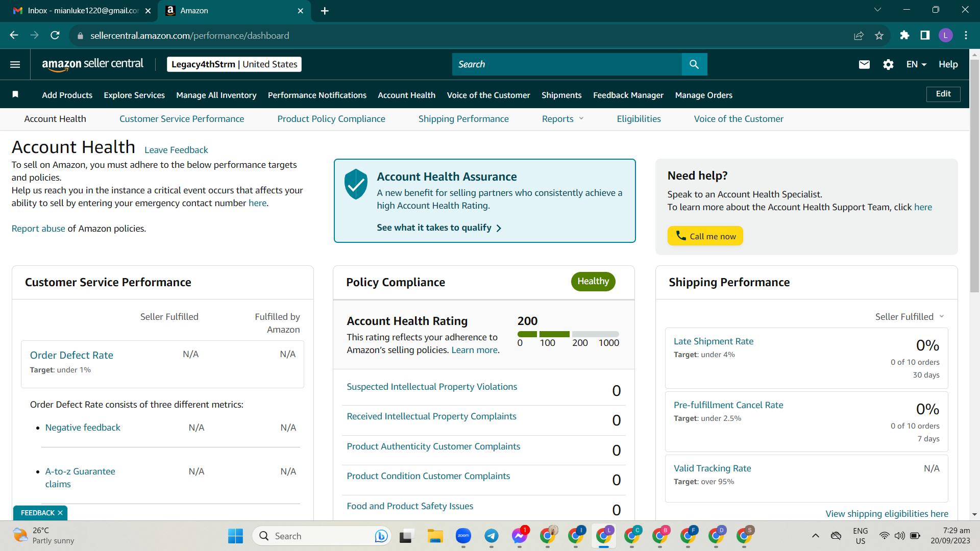The image size is (980, 551).
Task: Close the FEEDBACK widget
Action: [x=60, y=513]
